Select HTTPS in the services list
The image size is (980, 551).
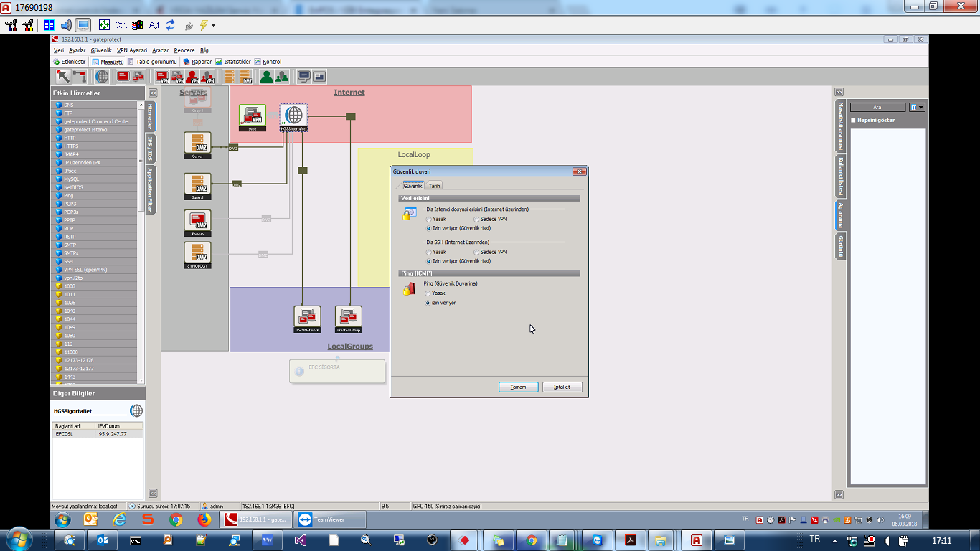pos(70,146)
